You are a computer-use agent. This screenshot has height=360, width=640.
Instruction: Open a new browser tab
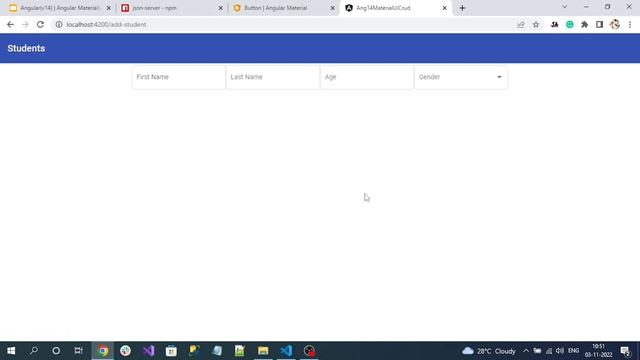coord(462,8)
